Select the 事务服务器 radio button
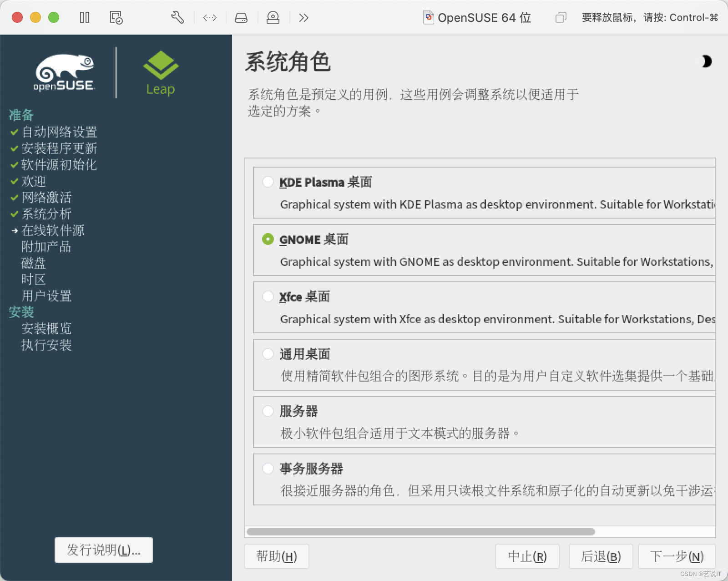Viewport: 728px width, 581px height. coord(268,469)
